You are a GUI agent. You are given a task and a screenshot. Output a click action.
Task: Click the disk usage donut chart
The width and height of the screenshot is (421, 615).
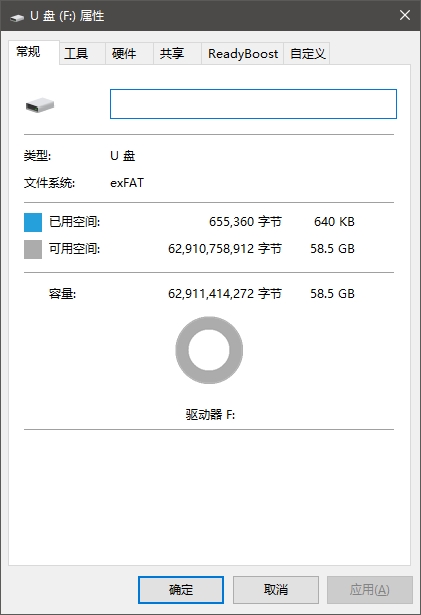tap(209, 350)
